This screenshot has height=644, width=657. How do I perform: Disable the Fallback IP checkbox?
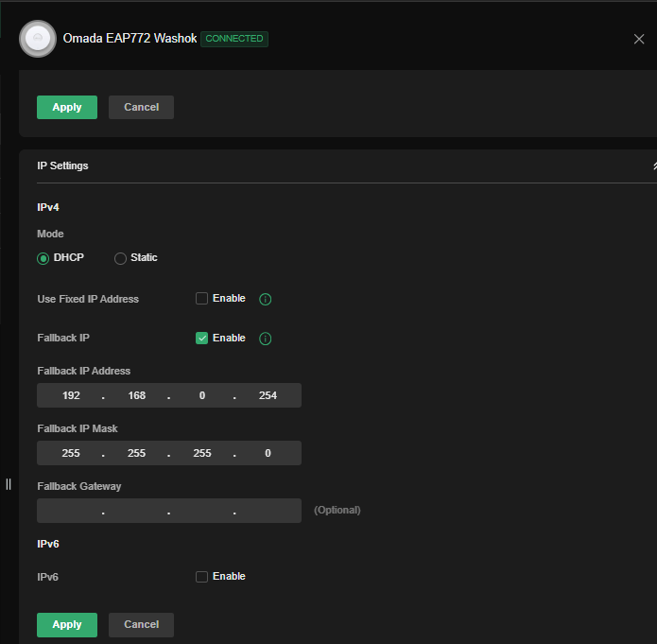pos(201,338)
